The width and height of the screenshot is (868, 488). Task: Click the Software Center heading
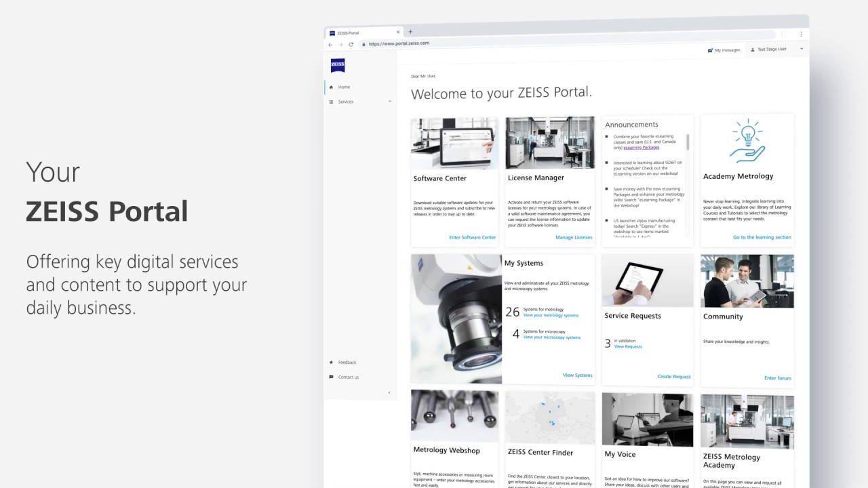[440, 179]
